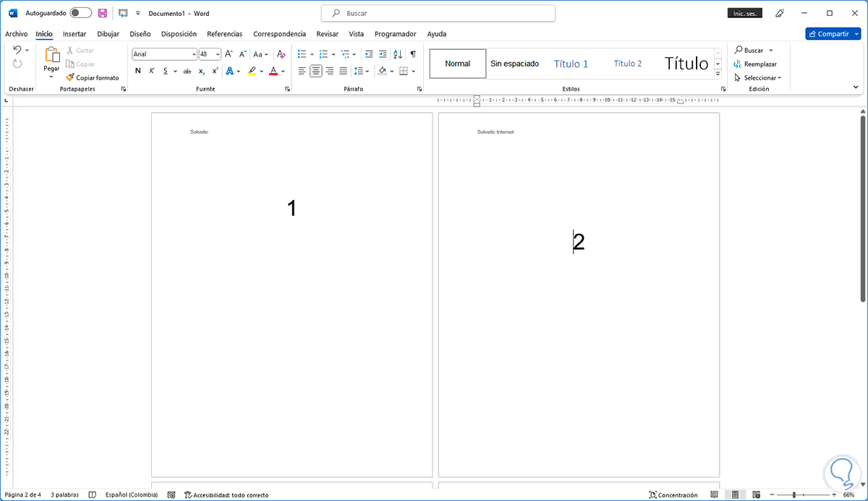Screen dimensions: 868x501
Task: Click the 3 palabras word count
Action: (x=64, y=495)
